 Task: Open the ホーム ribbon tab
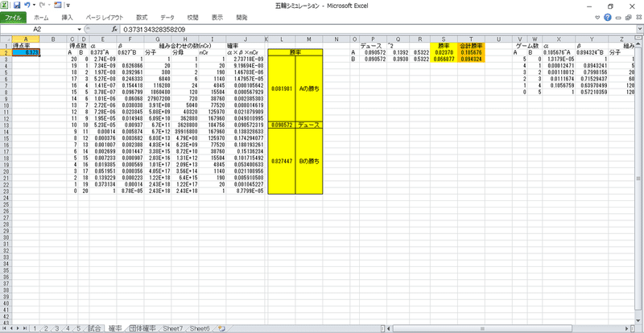tap(41, 18)
